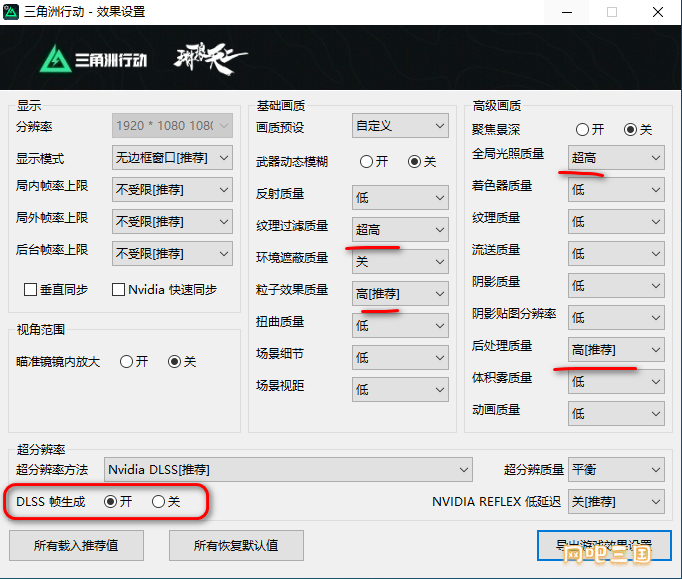Screen dimensions: 682x579
Task: Expand the 反射质量 dropdown
Action: pyautogui.click(x=400, y=197)
